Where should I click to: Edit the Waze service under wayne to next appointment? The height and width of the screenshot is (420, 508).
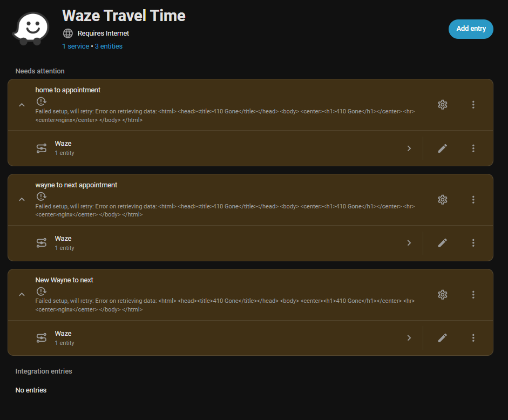(443, 243)
